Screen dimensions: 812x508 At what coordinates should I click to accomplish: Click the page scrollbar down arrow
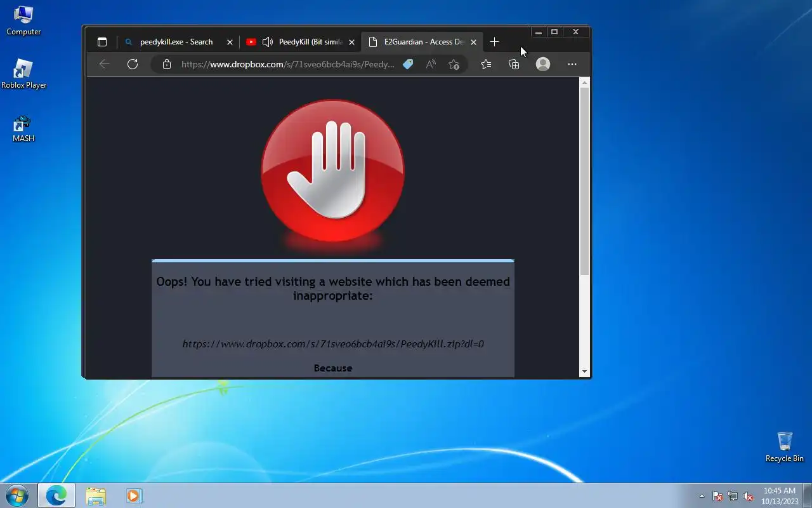[x=585, y=372]
